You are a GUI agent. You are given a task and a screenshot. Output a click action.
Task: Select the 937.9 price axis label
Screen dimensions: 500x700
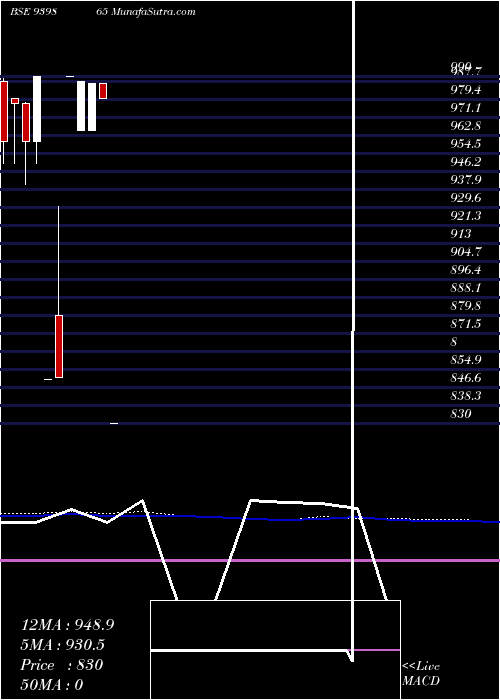[466, 180]
